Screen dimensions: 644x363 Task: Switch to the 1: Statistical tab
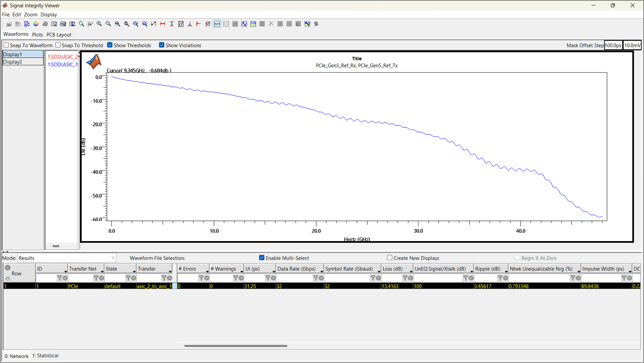pos(45,356)
